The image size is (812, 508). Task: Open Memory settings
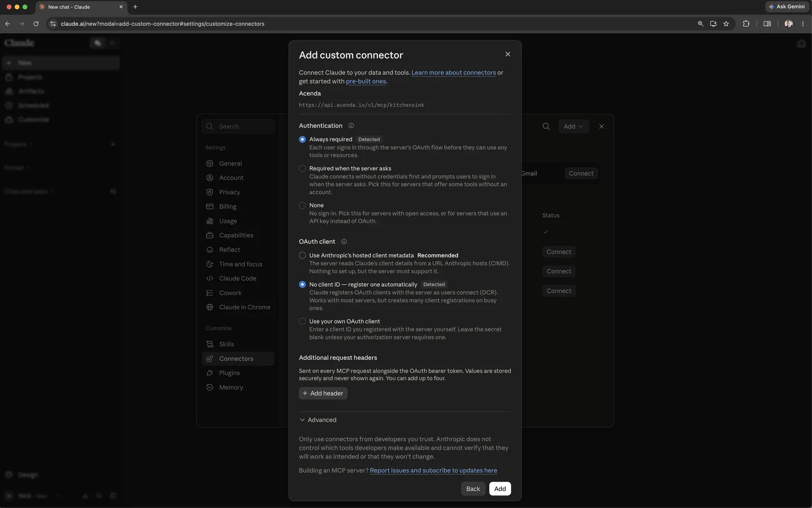238,388
